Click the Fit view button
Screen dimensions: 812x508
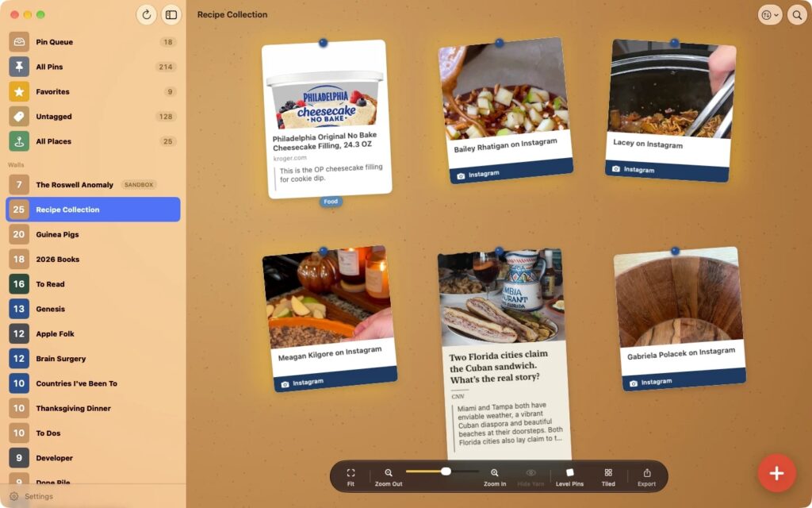coord(350,477)
